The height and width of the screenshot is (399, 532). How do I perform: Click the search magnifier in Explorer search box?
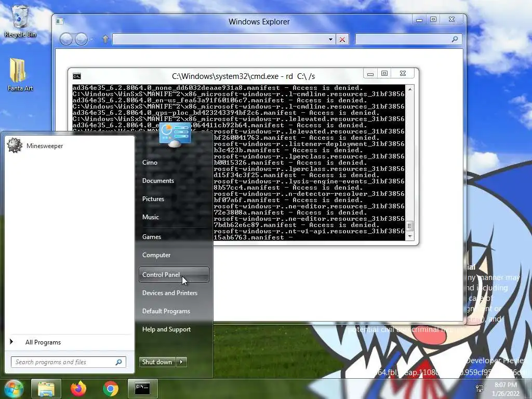click(455, 39)
